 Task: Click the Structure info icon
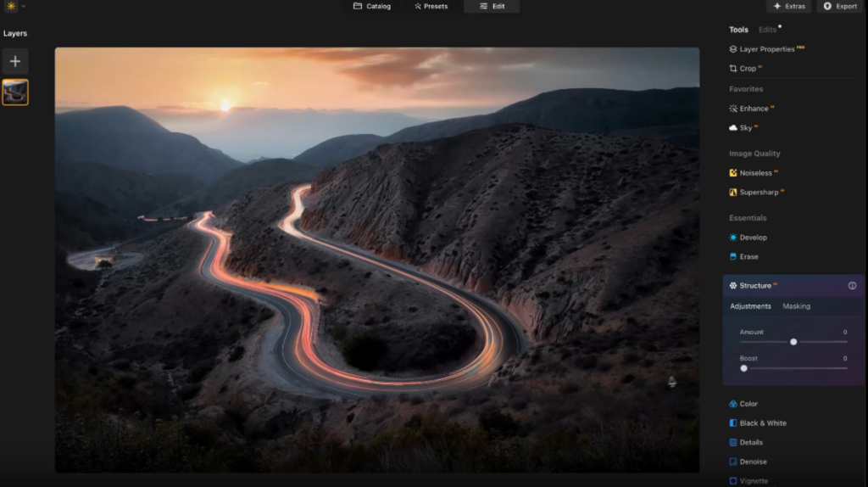(852, 286)
